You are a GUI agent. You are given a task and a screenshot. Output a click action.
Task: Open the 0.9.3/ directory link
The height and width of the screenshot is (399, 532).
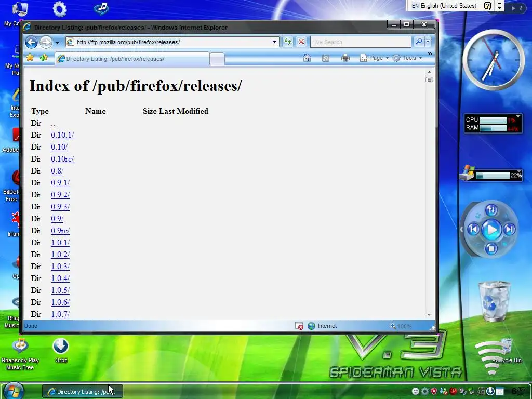pyautogui.click(x=60, y=207)
